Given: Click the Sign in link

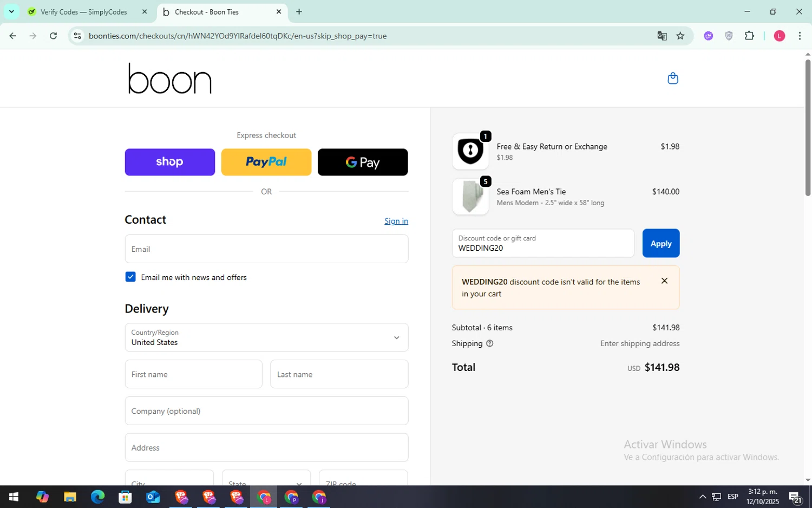Looking at the screenshot, I should [396, 221].
